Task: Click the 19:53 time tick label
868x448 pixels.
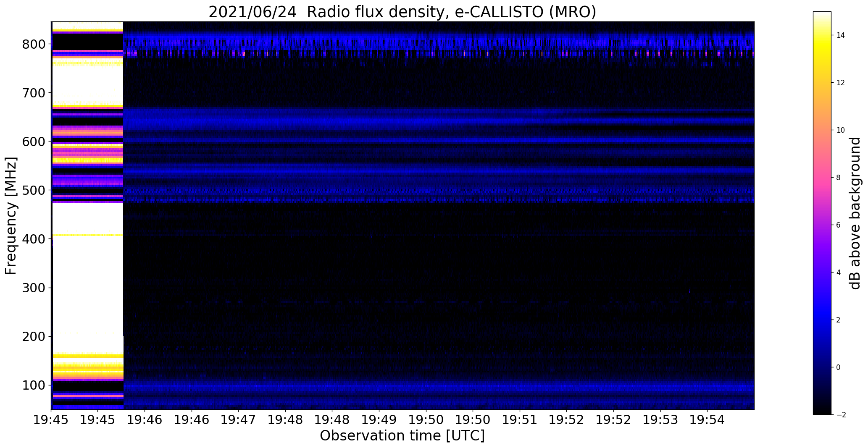Action: (660, 420)
